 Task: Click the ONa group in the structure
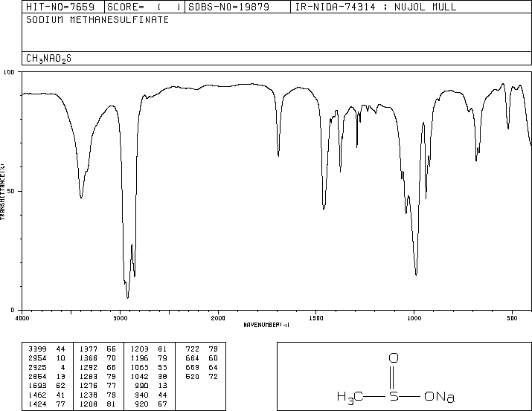439,396
